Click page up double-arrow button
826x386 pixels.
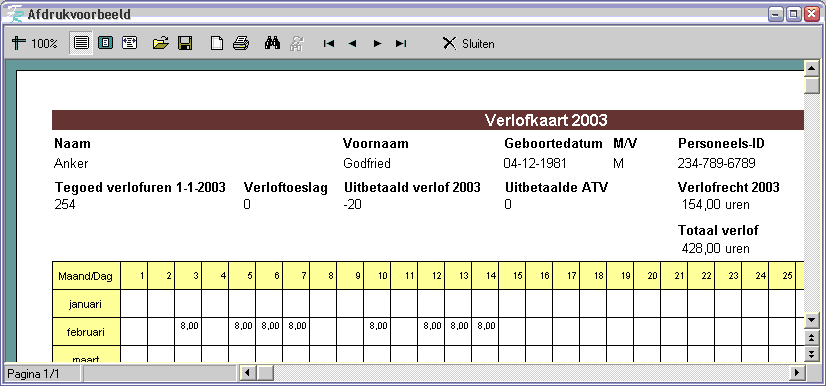coord(811,338)
